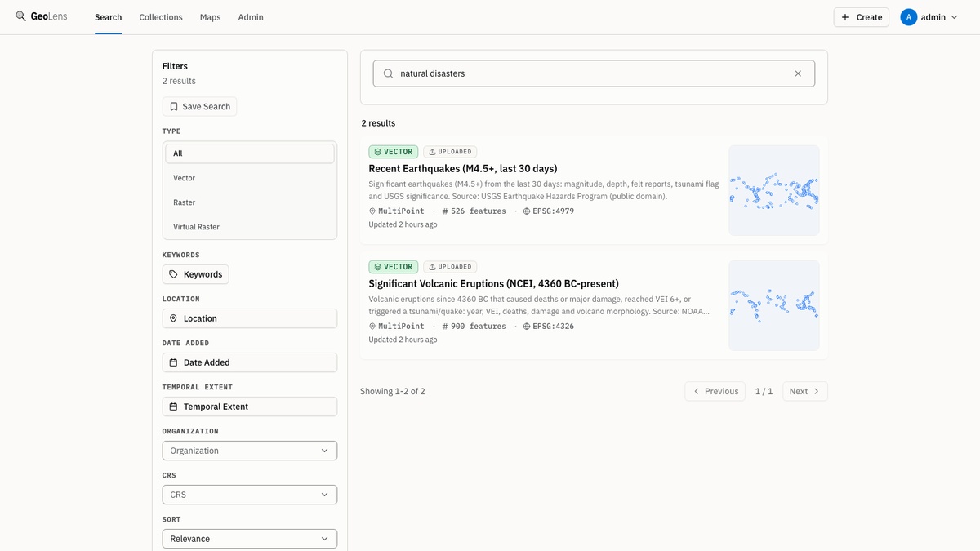Select the Vector type filter

[x=250, y=178]
